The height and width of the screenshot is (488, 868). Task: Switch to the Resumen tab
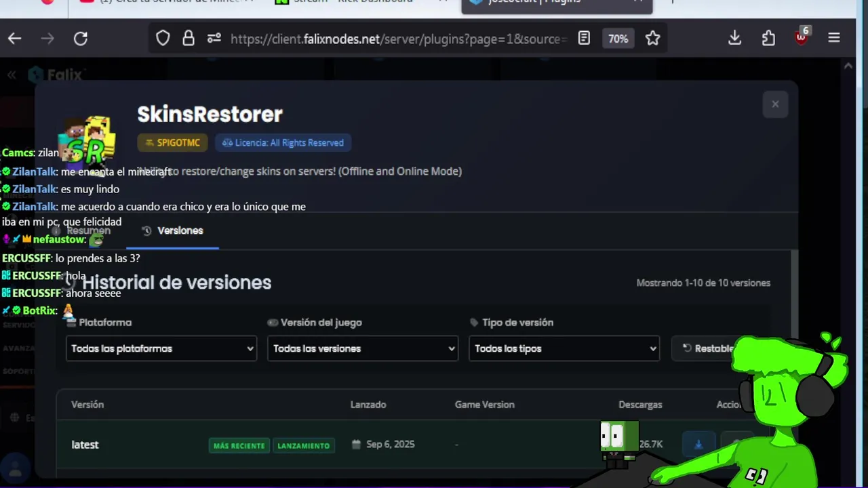[x=81, y=230]
